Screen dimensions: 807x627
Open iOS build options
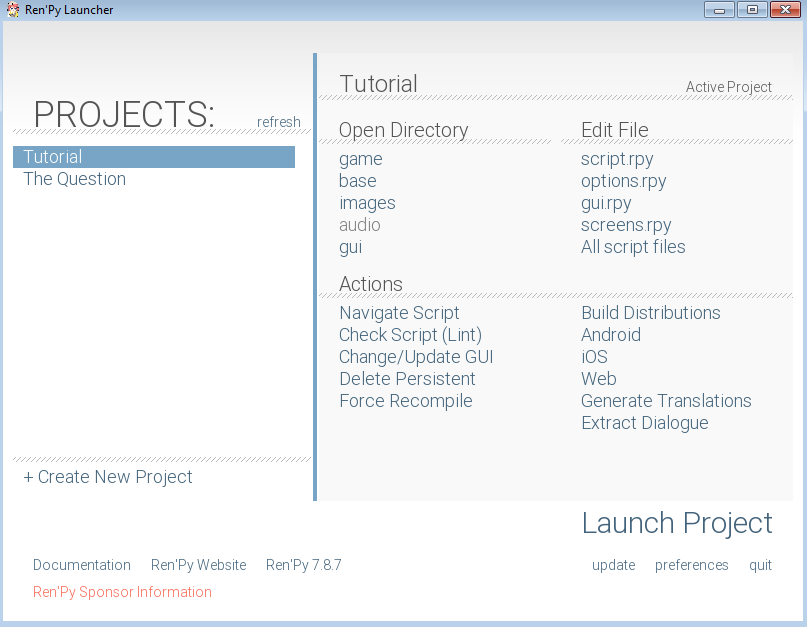pyautogui.click(x=594, y=357)
